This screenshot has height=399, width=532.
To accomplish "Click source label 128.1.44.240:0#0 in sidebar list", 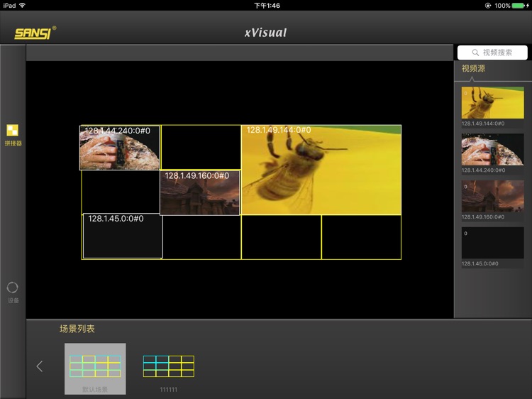I will [483, 170].
